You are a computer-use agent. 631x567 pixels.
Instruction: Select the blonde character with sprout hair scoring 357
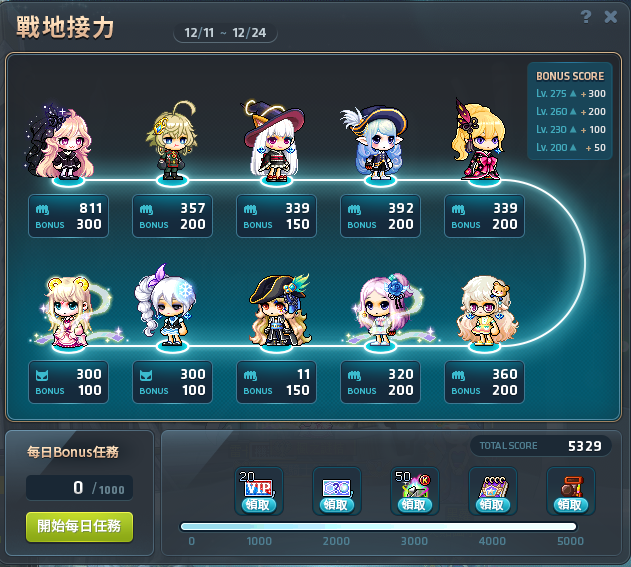172,141
